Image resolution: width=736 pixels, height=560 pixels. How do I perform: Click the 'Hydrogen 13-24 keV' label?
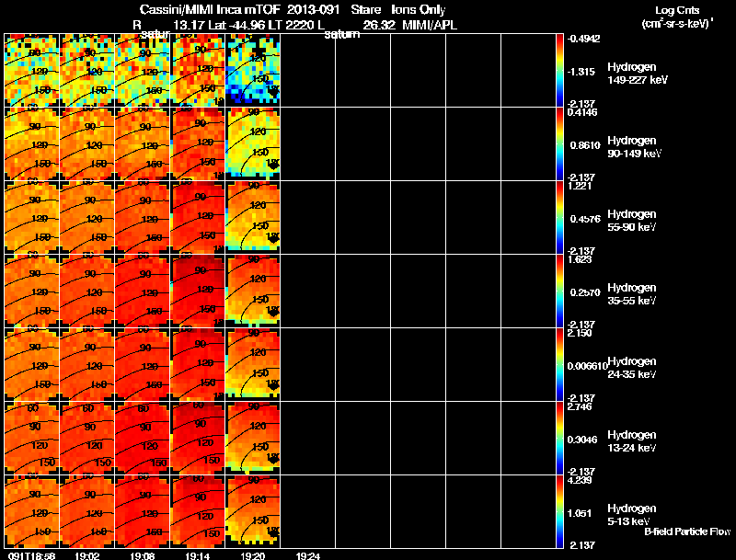point(632,441)
